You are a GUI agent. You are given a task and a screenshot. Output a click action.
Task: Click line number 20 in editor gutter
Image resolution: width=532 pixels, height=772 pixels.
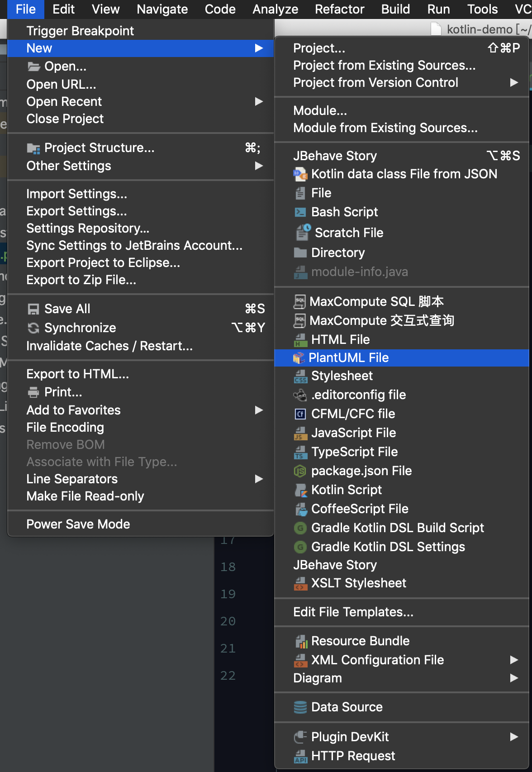tap(228, 621)
